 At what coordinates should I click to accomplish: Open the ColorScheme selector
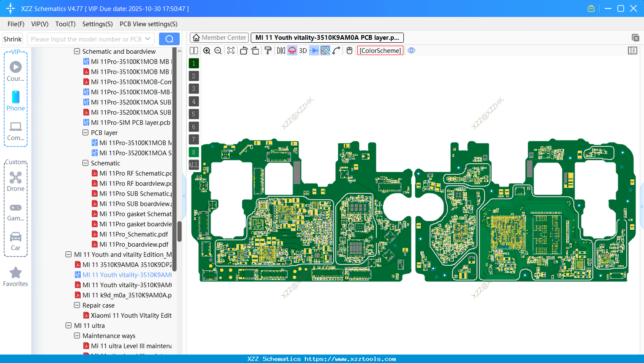[x=380, y=50]
